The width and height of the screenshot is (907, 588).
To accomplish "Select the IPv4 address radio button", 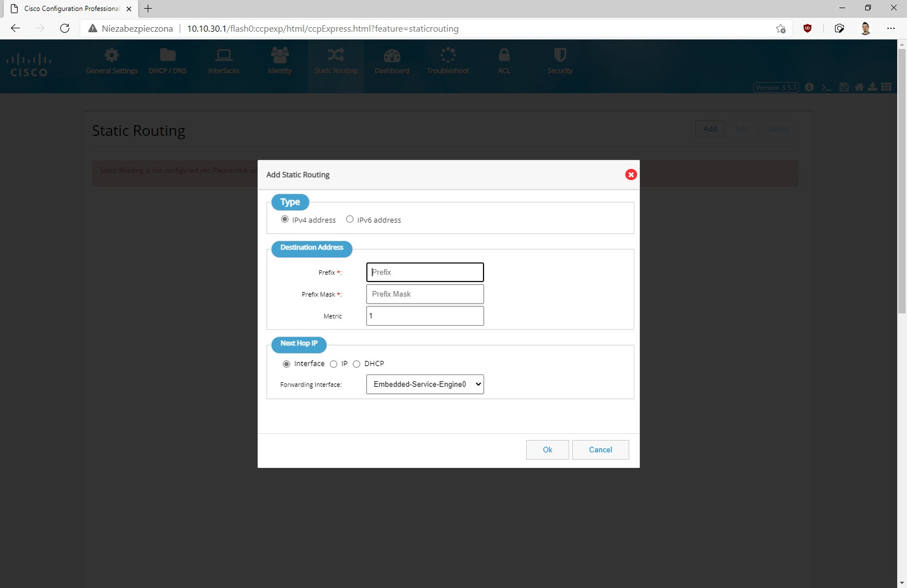I will 285,219.
